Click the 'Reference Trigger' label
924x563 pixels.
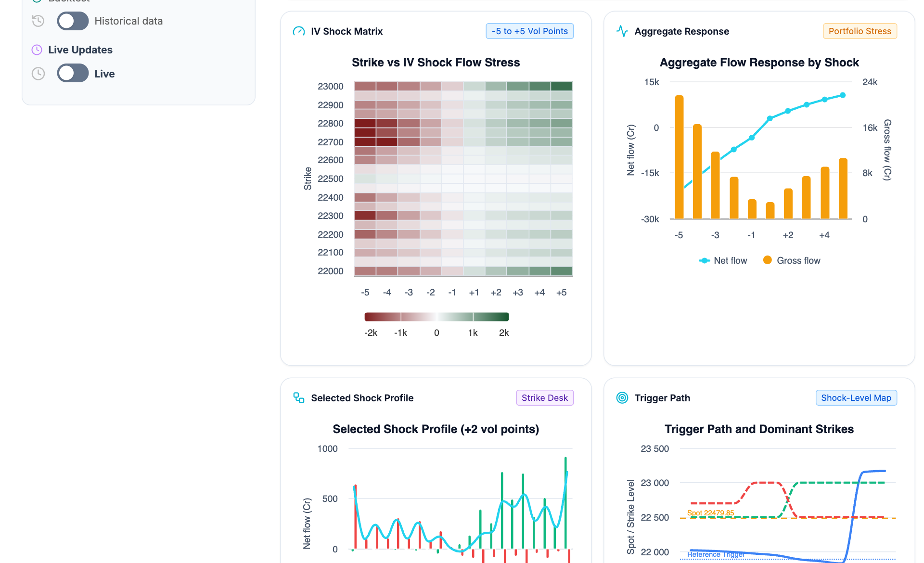[716, 554]
